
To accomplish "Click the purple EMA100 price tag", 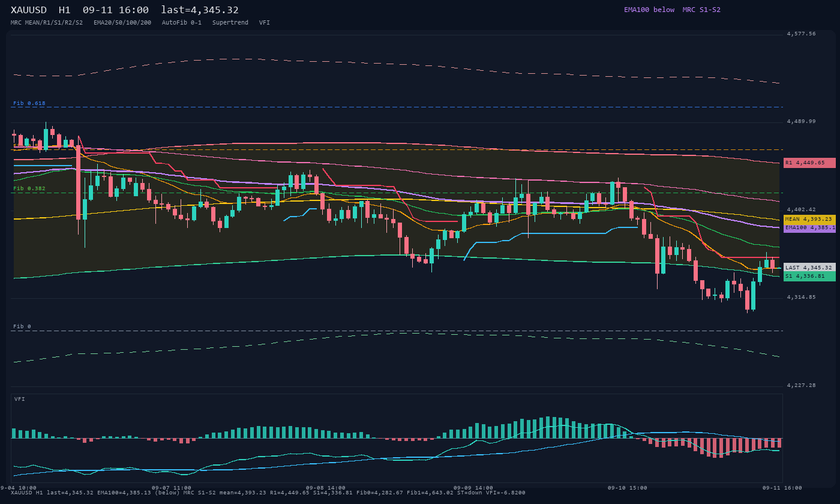I will [809, 228].
